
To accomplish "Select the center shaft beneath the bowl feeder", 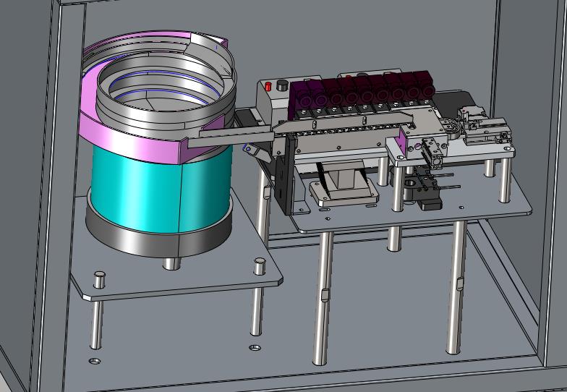I will [171, 263].
